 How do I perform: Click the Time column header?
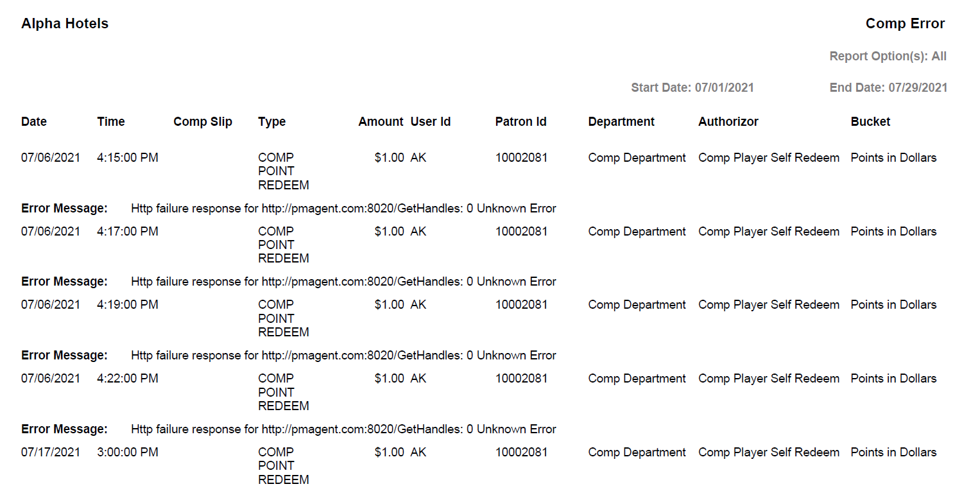coord(111,122)
